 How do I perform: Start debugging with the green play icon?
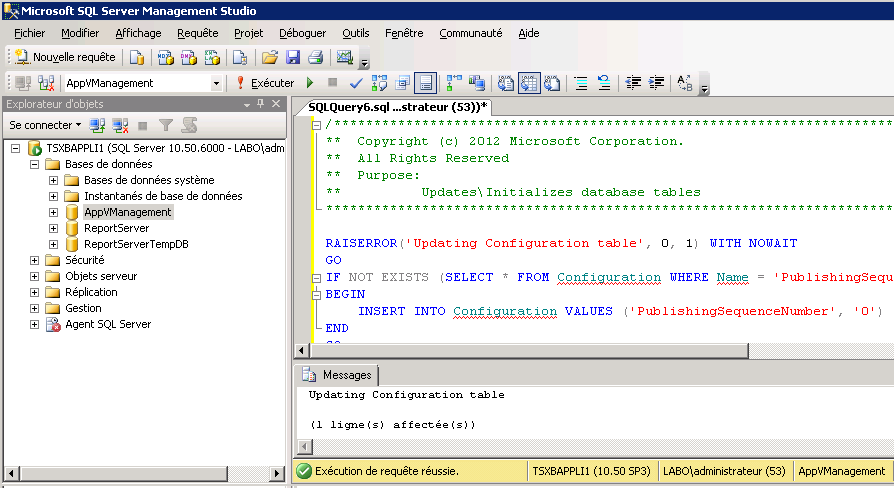310,83
